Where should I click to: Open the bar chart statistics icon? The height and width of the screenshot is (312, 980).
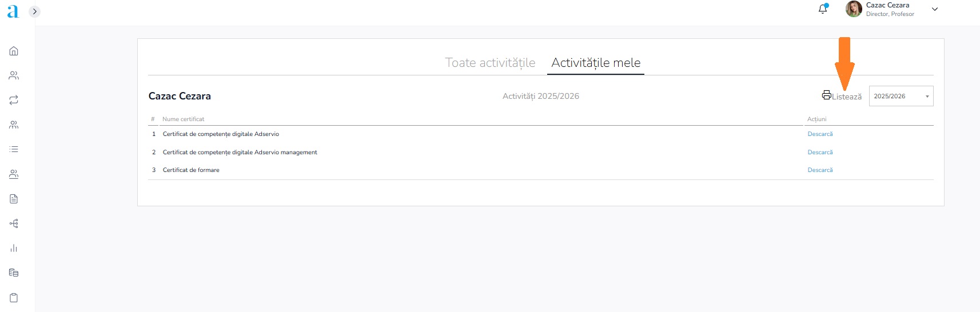coord(14,248)
